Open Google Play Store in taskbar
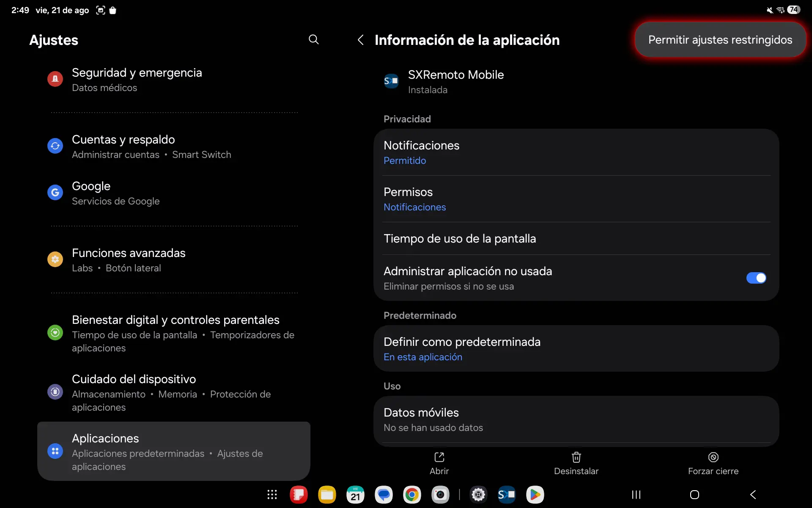This screenshot has width=812, height=508. click(x=535, y=494)
